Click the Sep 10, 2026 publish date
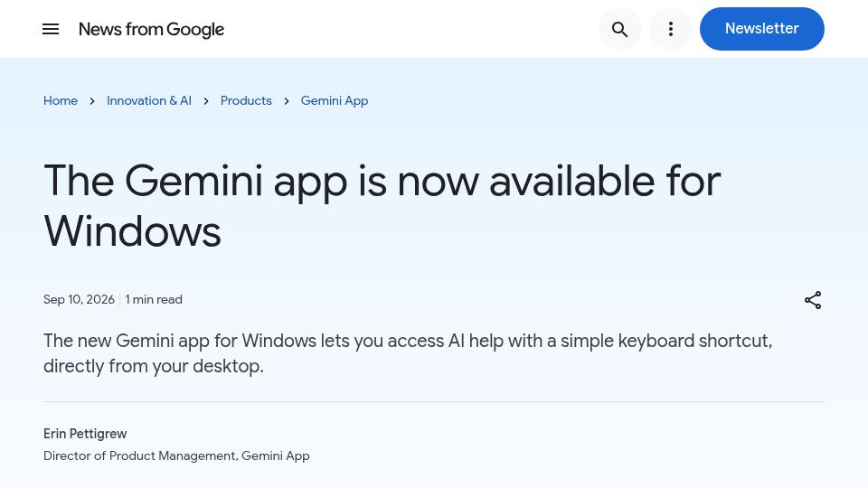Image resolution: width=868 pixels, height=488 pixels. [x=79, y=299]
